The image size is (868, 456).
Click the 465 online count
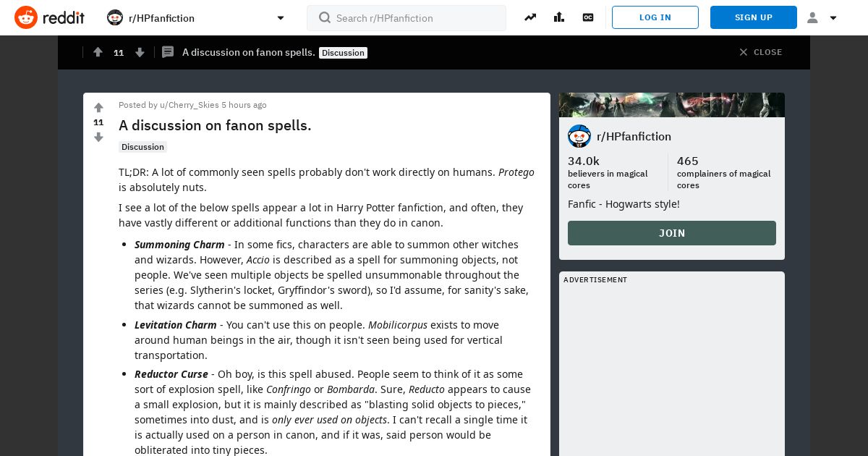coord(688,161)
